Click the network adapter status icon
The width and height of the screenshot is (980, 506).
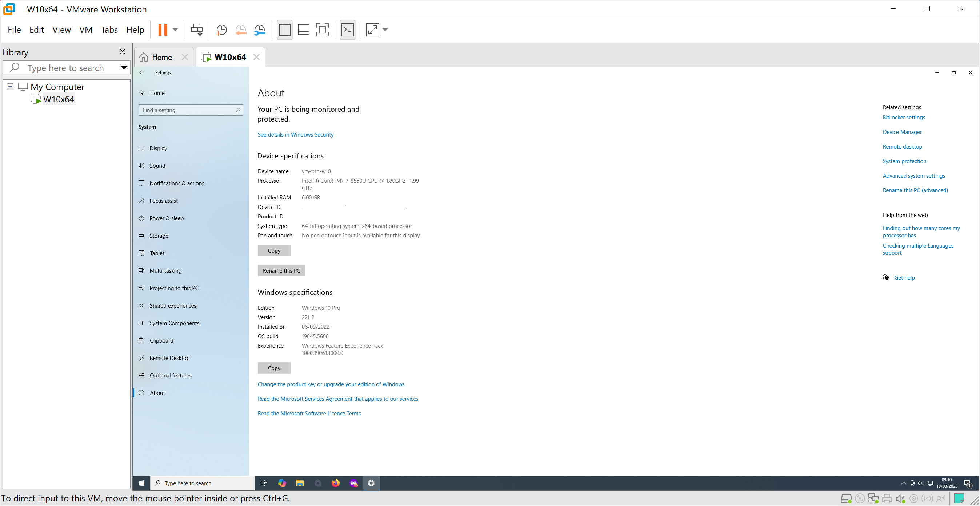tap(873, 498)
